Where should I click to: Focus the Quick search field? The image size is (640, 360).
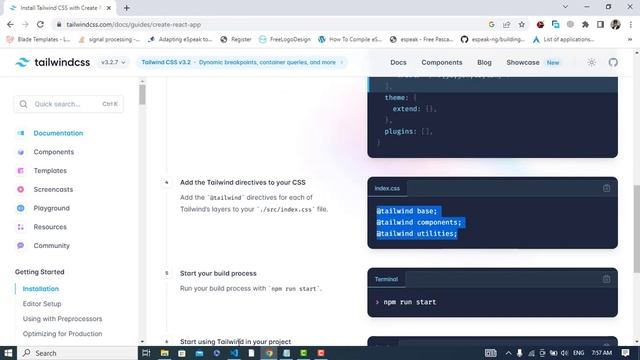[x=69, y=104]
